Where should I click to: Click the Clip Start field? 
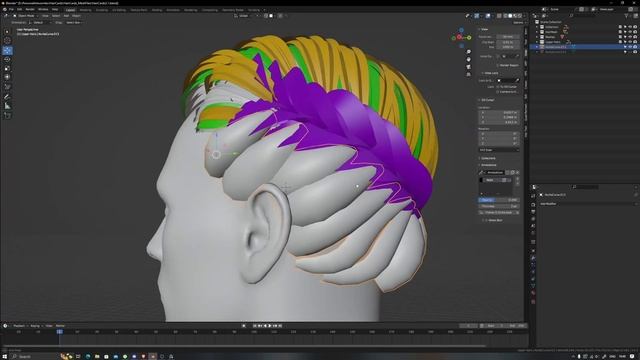tap(508, 42)
